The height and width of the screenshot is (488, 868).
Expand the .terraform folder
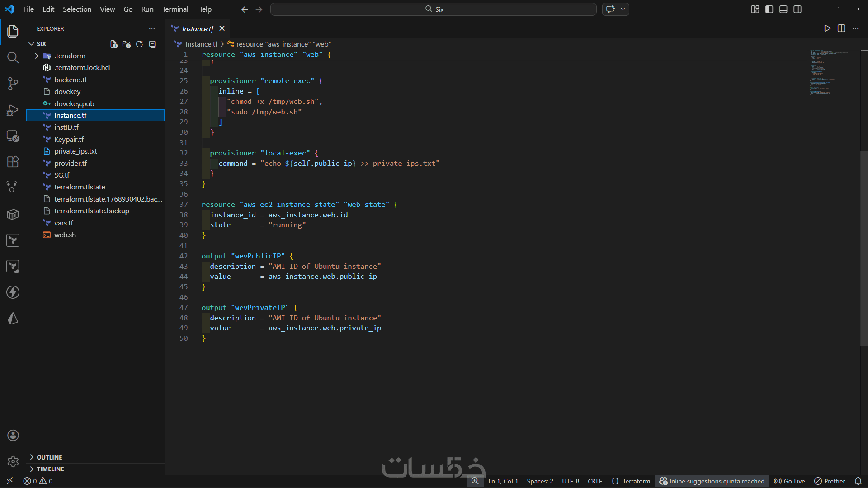[x=70, y=56]
